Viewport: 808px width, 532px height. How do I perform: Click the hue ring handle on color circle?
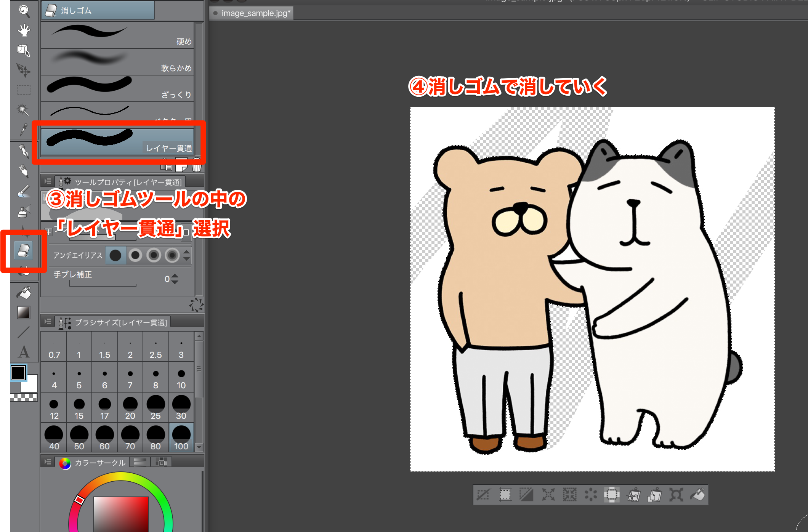(x=79, y=500)
